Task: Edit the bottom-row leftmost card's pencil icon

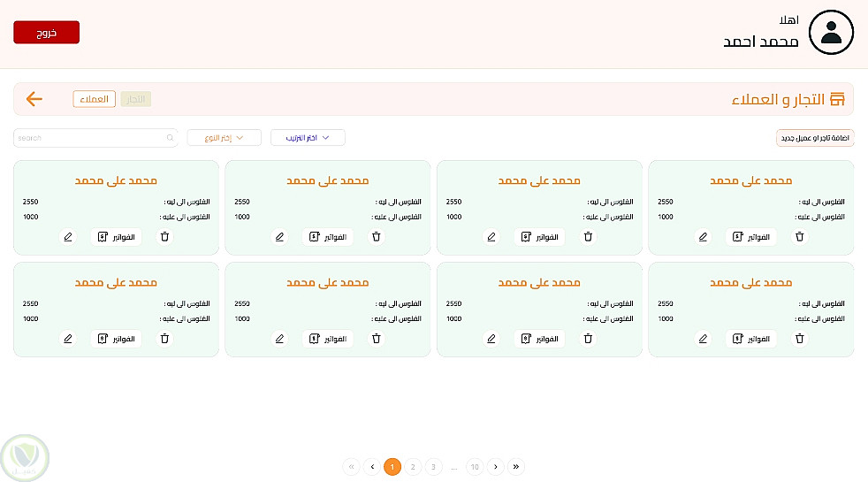Action: pyautogui.click(x=68, y=339)
